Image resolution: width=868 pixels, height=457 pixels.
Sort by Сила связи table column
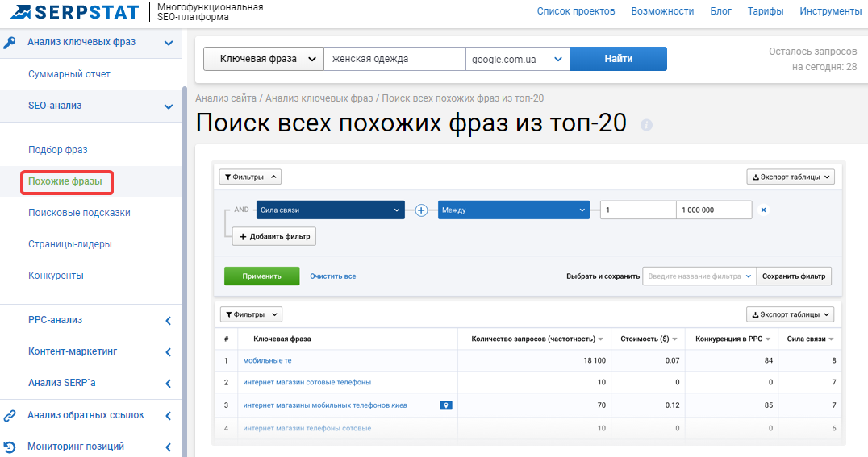coord(810,339)
